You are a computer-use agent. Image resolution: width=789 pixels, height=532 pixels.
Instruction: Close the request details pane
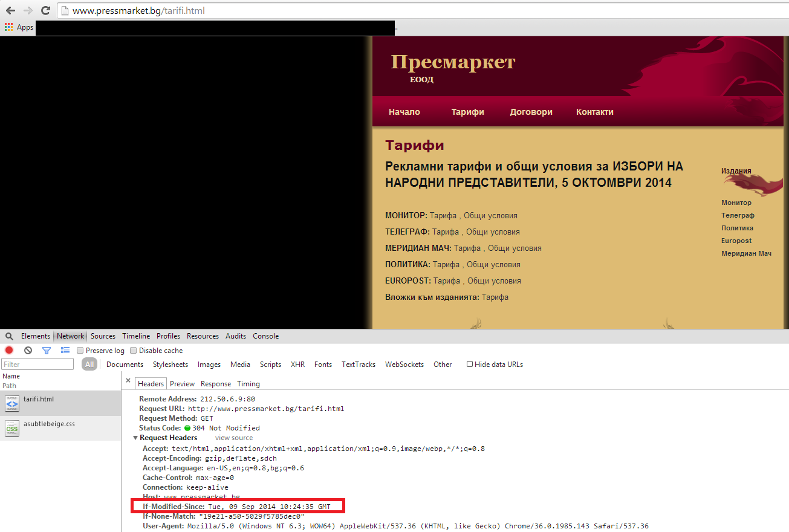[x=128, y=381]
